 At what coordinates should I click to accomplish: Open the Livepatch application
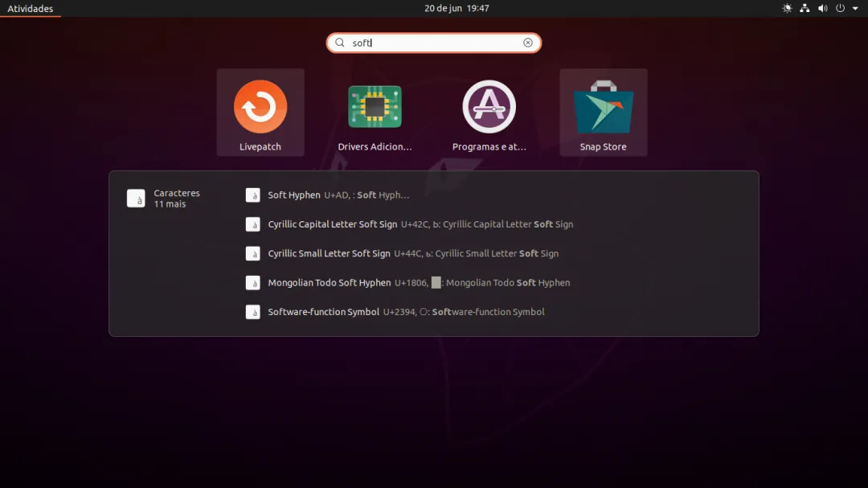click(x=260, y=113)
